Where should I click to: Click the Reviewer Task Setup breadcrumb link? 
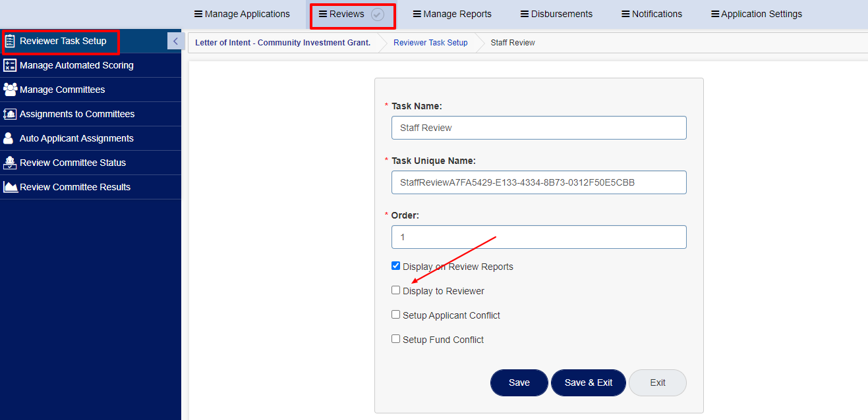[x=430, y=43]
